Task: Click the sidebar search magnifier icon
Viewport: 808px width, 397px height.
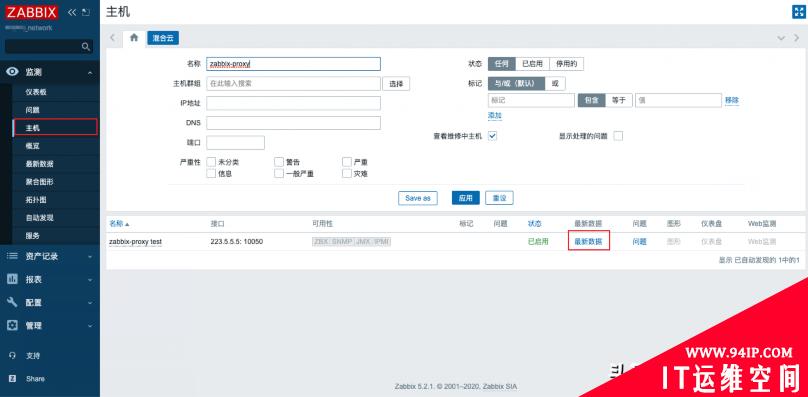Action: point(86,47)
